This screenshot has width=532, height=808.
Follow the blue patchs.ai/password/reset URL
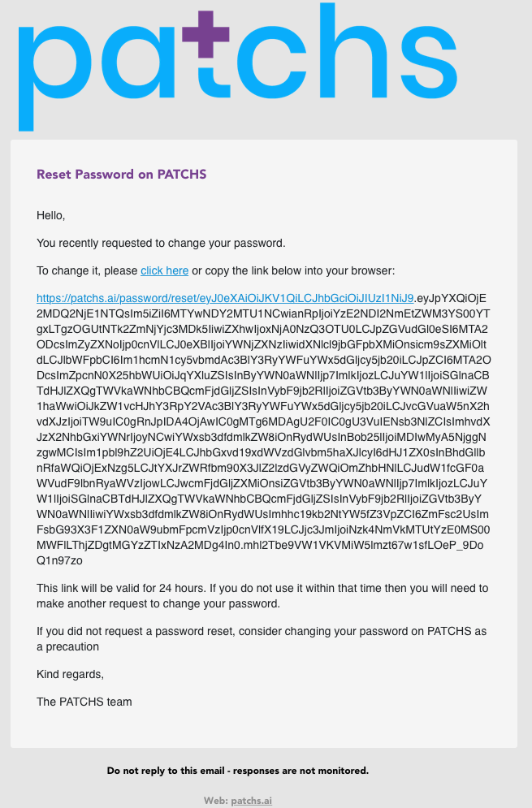coord(225,298)
